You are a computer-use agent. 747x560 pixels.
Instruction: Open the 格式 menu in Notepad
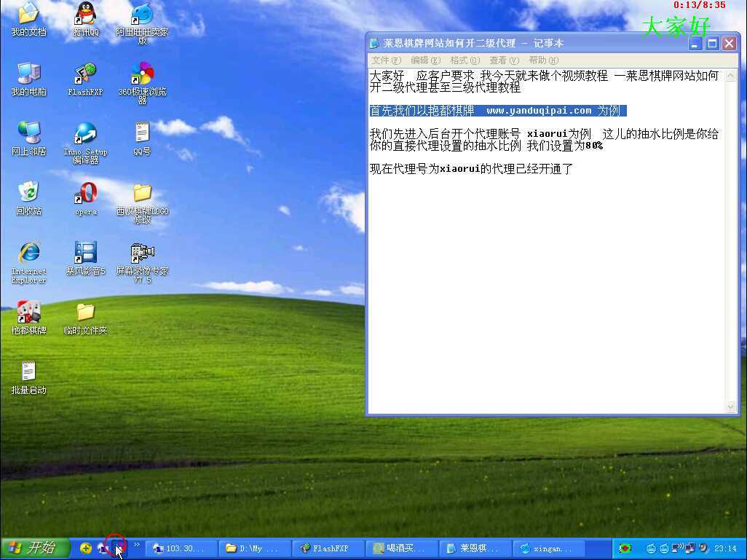[465, 60]
